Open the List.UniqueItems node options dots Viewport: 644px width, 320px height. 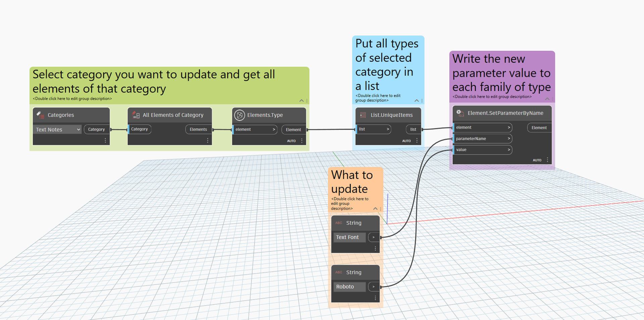tap(417, 141)
